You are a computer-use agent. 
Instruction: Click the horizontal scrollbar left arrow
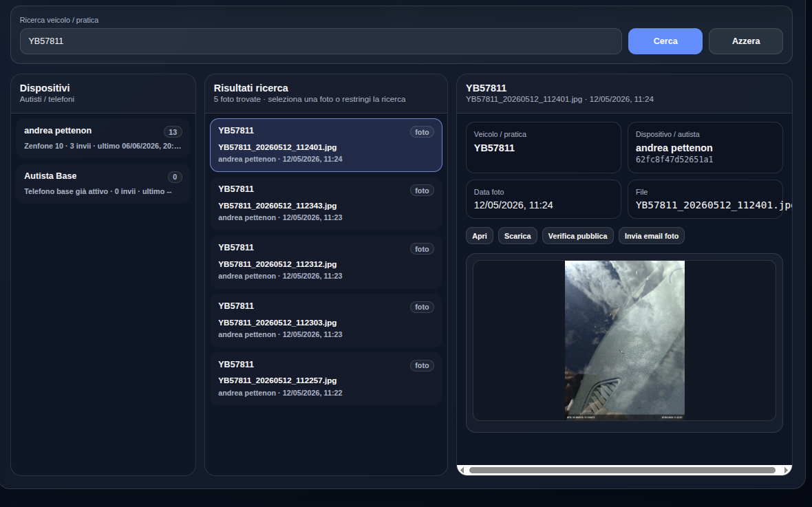tap(462, 471)
